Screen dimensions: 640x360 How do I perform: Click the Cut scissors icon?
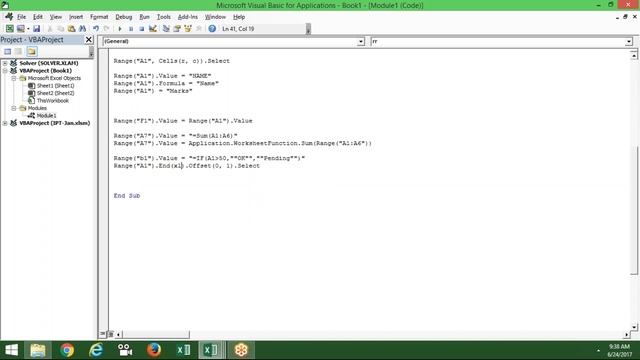pos(49,29)
